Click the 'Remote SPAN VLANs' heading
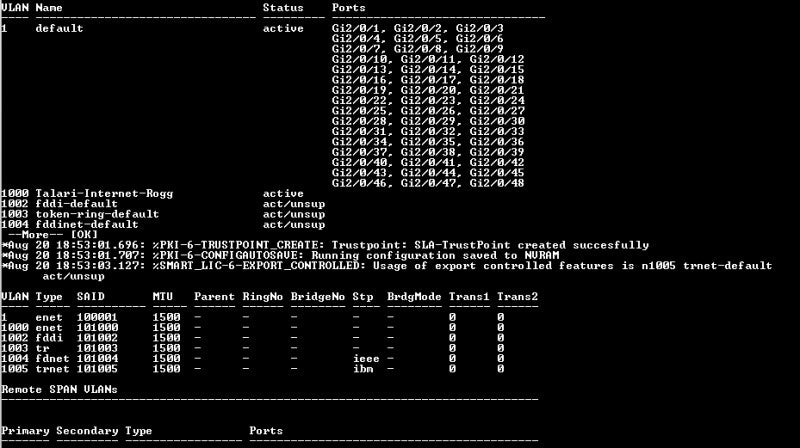800x448 pixels. pyautogui.click(x=59, y=389)
